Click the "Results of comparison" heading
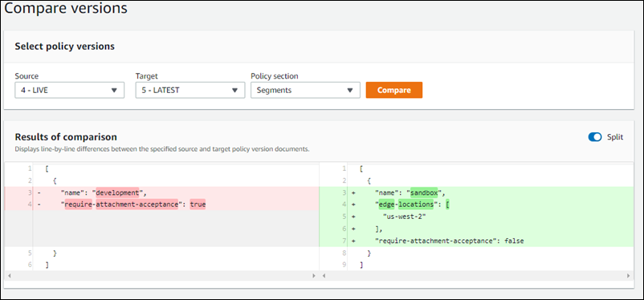Viewport: 644px width, 300px height. 66,136
